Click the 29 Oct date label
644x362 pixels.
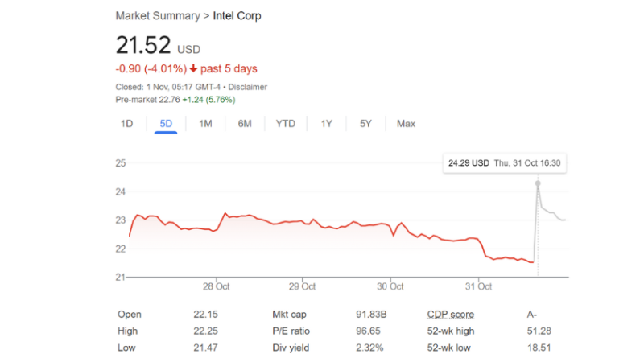[302, 286]
